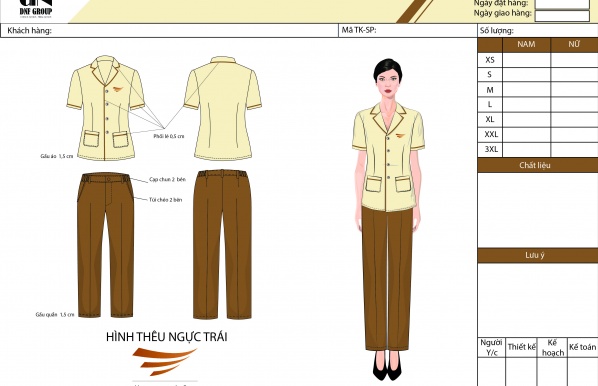The image size is (598, 386).
Task: Click the Ngày đặt hàng date field
Action: coord(562,4)
